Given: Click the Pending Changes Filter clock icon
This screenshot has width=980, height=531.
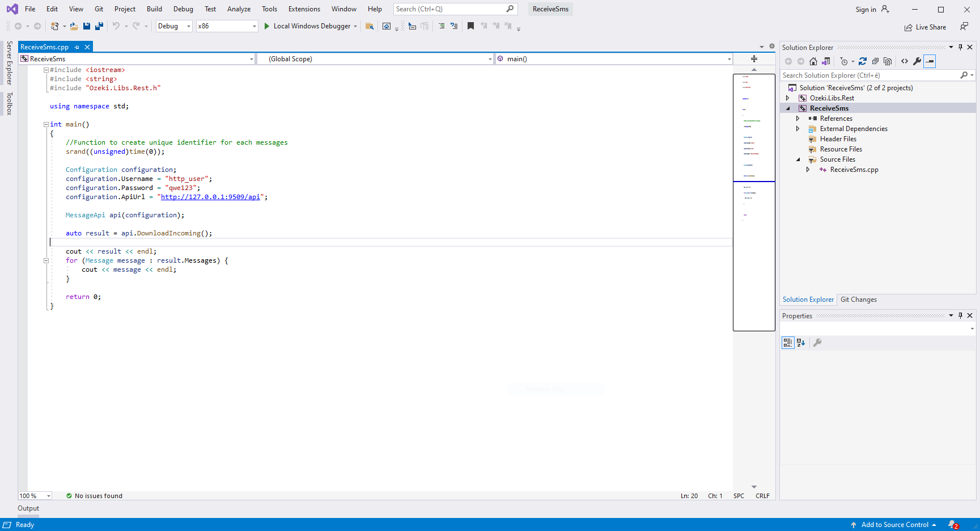Looking at the screenshot, I should (844, 61).
